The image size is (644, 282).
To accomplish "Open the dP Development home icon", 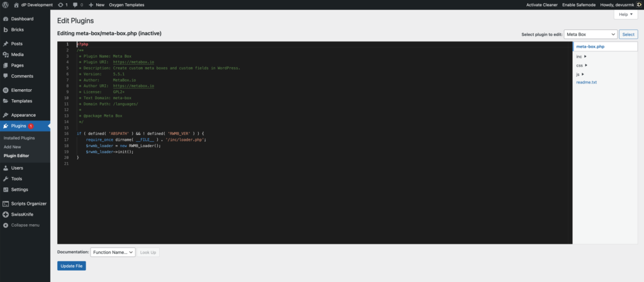I will [x=16, y=5].
